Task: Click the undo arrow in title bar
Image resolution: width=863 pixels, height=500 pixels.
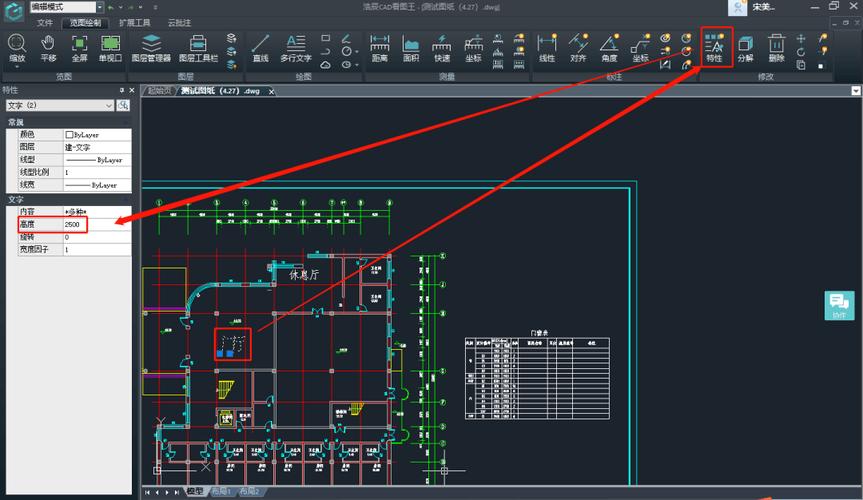Action: (111, 8)
